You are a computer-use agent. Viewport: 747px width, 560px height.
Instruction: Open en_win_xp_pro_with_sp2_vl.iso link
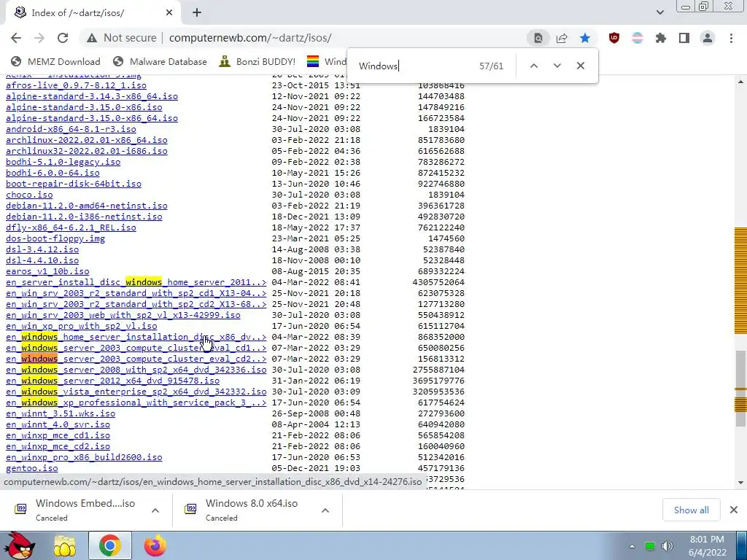point(82,327)
